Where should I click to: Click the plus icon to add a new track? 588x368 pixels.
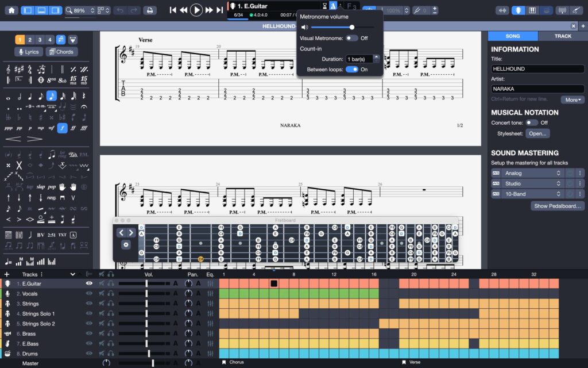click(x=6, y=274)
